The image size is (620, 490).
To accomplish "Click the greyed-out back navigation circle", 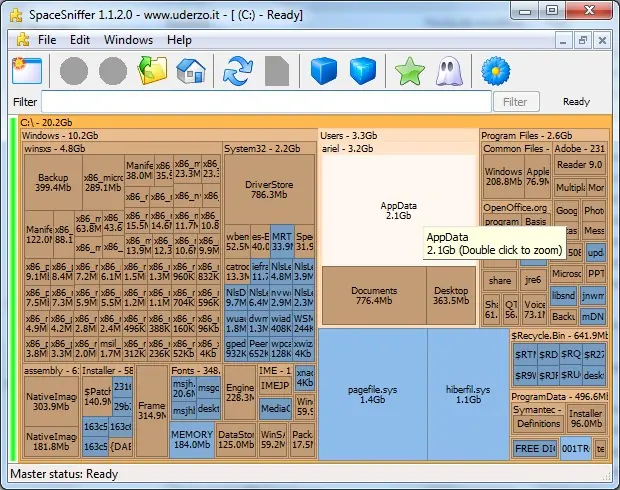I will (74, 71).
